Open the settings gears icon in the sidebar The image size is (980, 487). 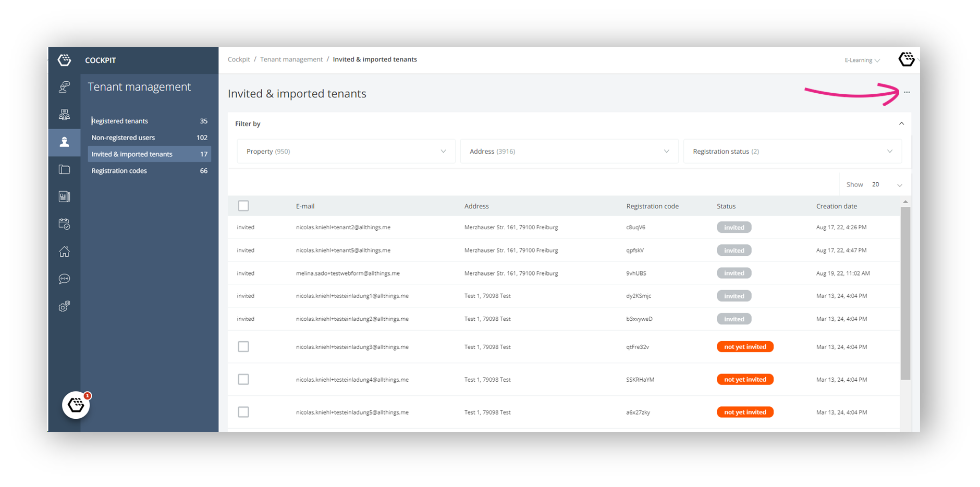(64, 306)
